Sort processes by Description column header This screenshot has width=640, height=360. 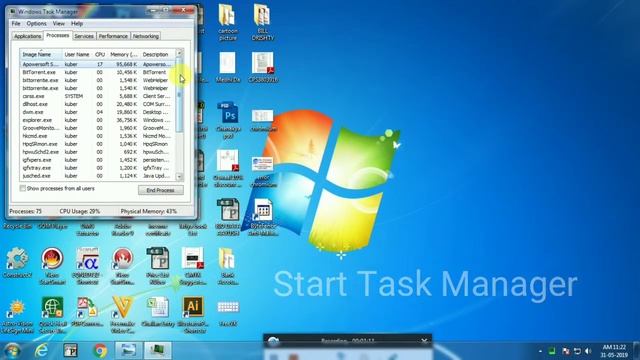(157, 54)
